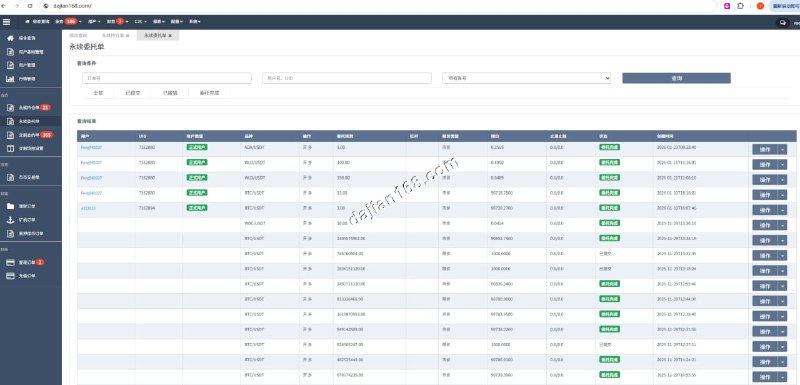The height and width of the screenshot is (385, 800).
Task: Expand the 操作 arrow for the ADA/USDT row
Action: 782,149
